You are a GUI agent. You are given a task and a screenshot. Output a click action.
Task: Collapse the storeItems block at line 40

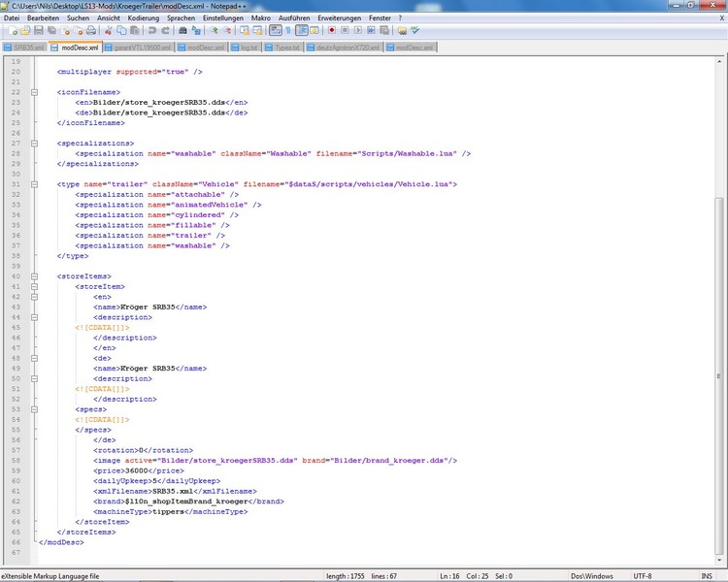click(34, 276)
